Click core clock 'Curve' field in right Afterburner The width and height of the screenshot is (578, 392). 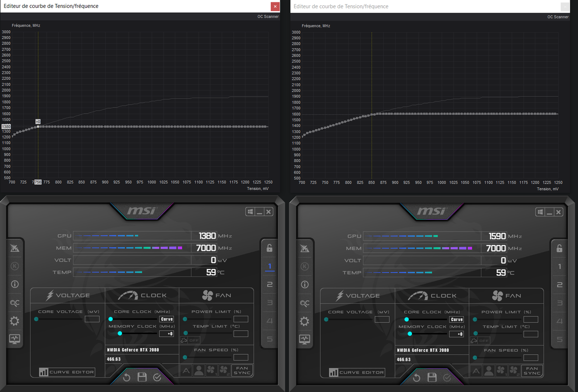click(x=457, y=319)
